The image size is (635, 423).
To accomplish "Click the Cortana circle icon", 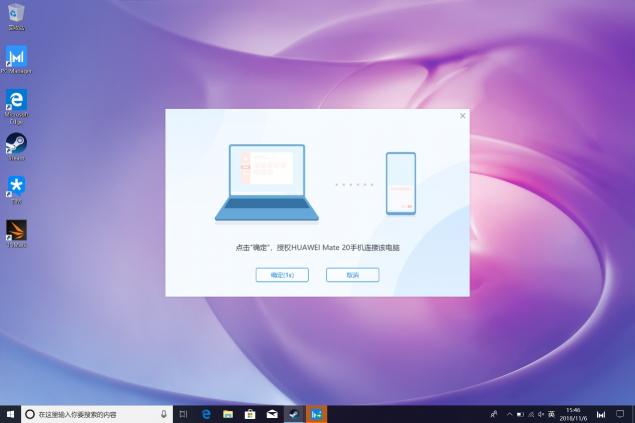I will click(30, 414).
